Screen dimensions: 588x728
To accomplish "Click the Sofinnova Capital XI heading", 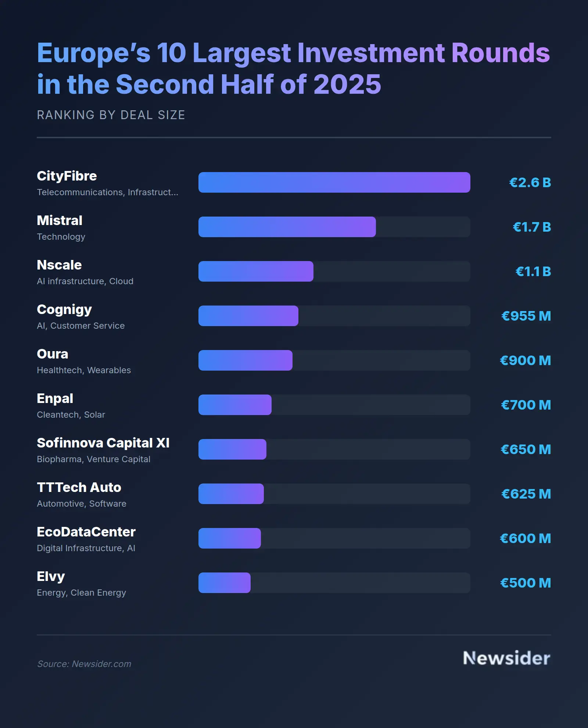I will pyautogui.click(x=103, y=443).
